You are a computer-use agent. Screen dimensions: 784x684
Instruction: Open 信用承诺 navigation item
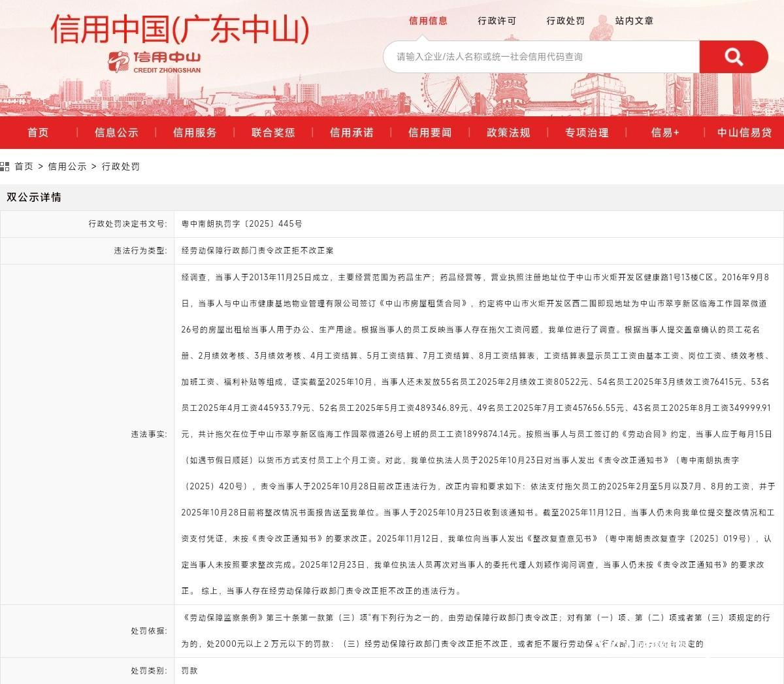click(x=351, y=133)
